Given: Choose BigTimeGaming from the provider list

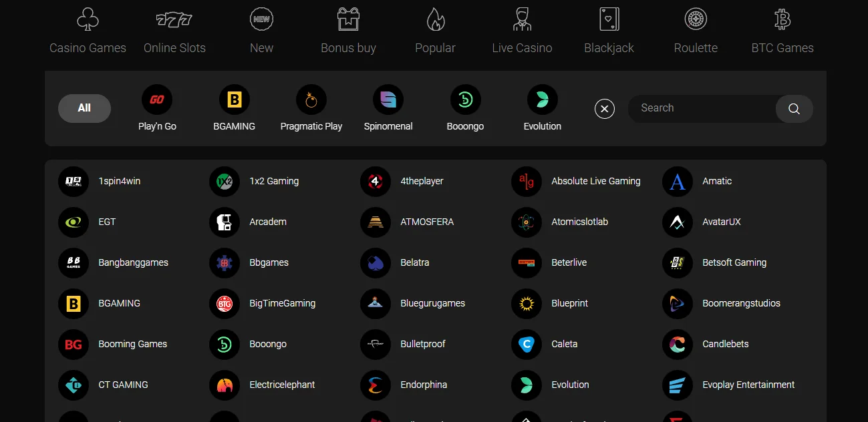Looking at the screenshot, I should coord(263,304).
